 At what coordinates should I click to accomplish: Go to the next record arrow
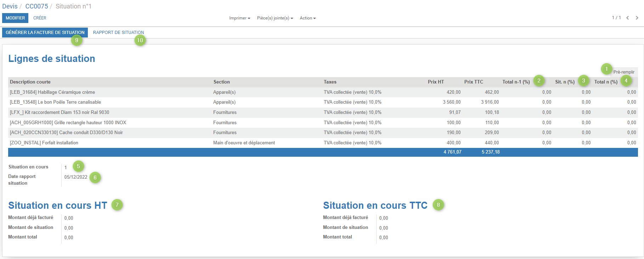637,18
